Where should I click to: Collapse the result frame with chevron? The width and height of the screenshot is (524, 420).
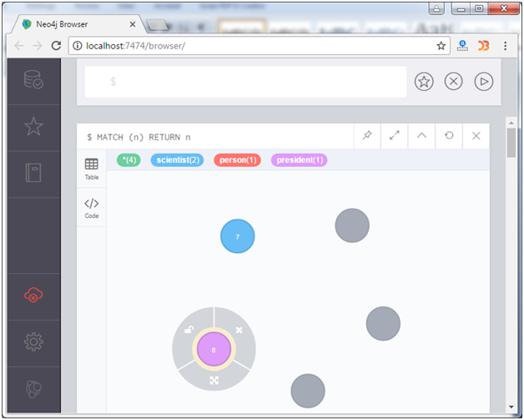421,136
